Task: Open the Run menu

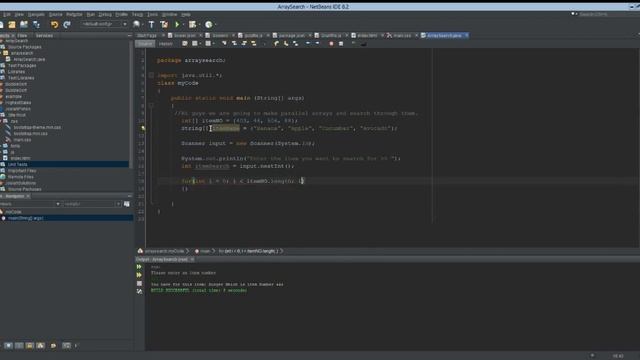Action: click(91, 14)
